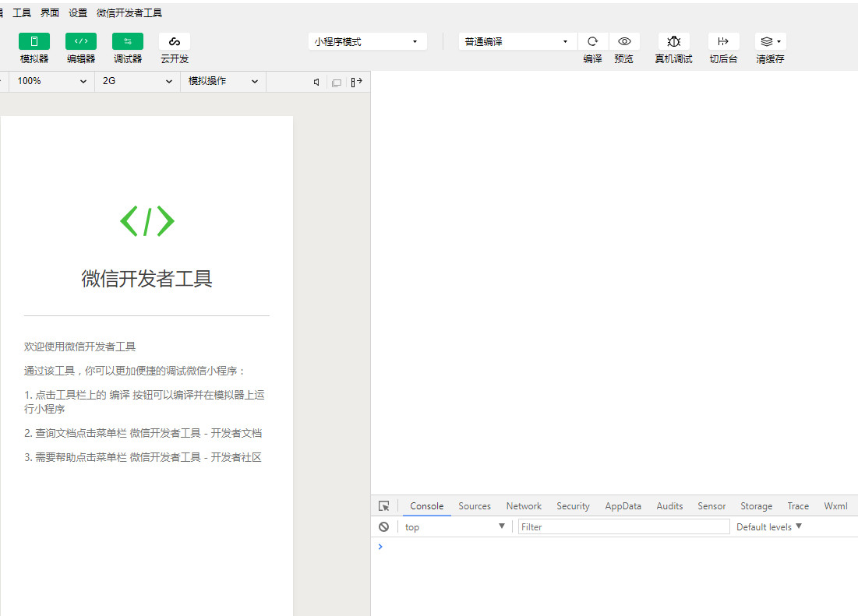This screenshot has width=858, height=616.
Task: Click the 切后台 switch background icon
Action: 723,41
